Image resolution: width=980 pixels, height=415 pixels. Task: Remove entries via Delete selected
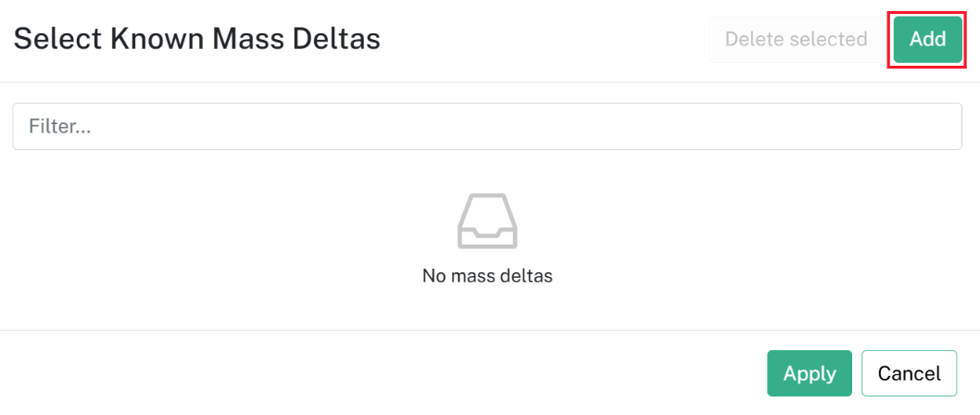[x=796, y=40]
